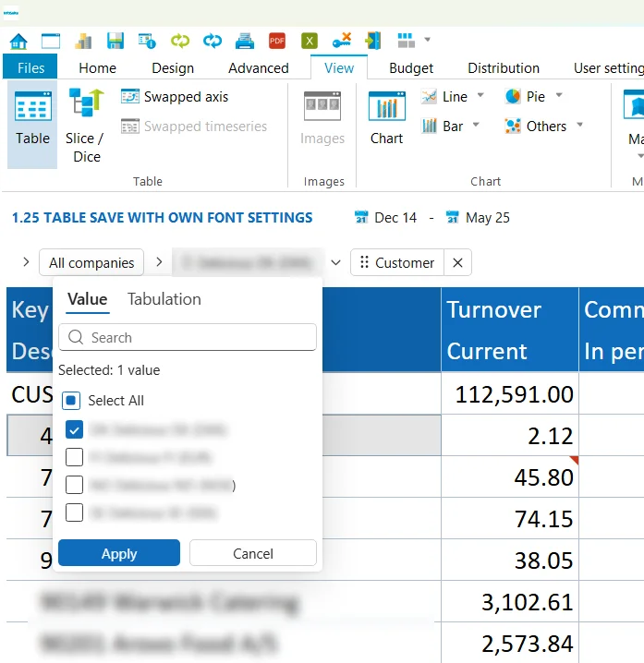
Task: Select the 74.15 turnover cell
Action: [x=509, y=518]
